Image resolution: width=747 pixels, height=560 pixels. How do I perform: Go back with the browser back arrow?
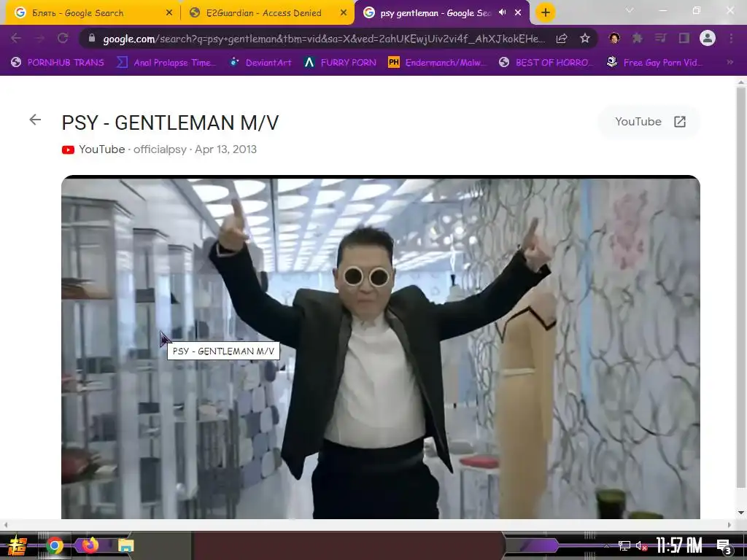click(16, 38)
